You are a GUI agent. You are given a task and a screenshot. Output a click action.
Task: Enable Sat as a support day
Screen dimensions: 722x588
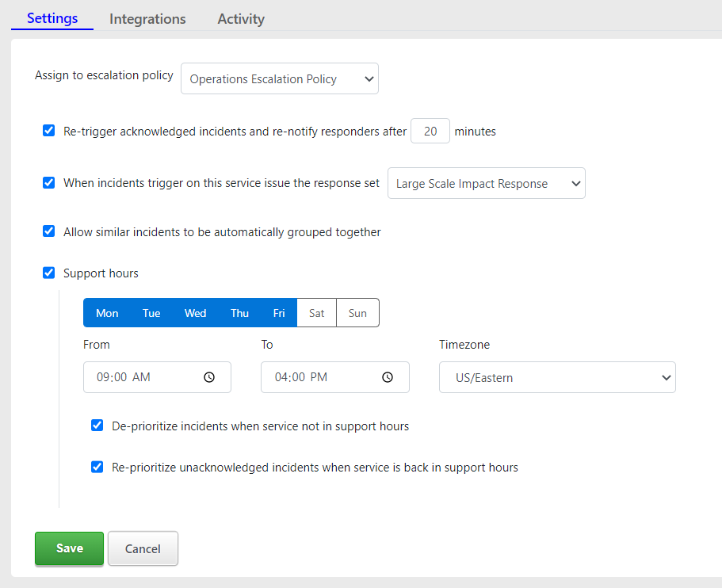click(317, 313)
